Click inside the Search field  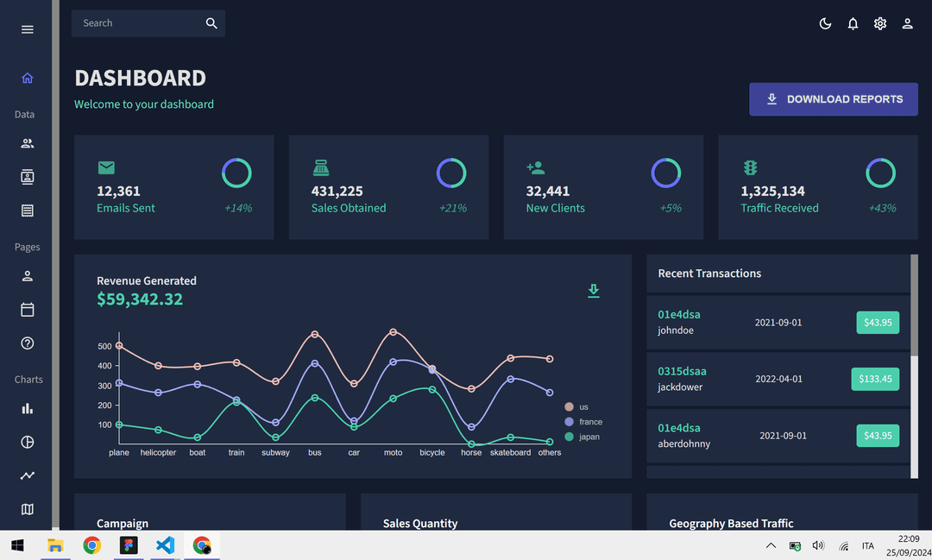(x=138, y=23)
